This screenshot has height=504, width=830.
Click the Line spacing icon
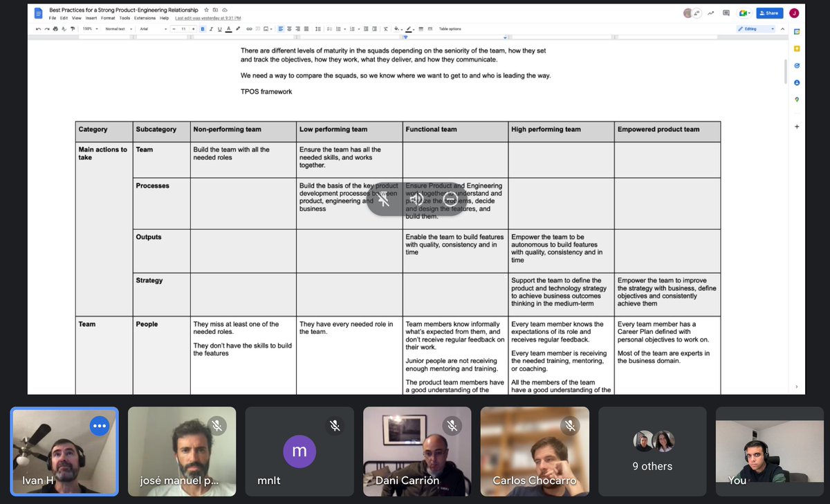(x=318, y=29)
